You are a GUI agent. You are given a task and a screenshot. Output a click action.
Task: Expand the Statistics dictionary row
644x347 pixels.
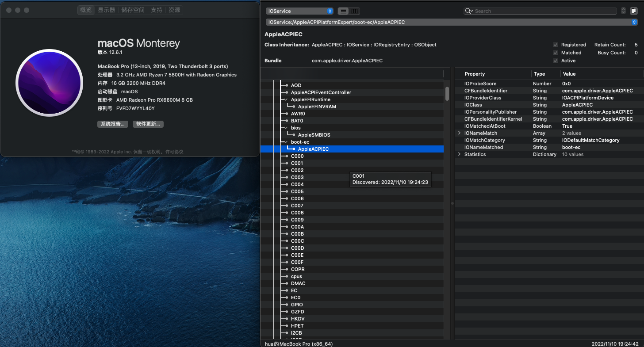coord(459,154)
